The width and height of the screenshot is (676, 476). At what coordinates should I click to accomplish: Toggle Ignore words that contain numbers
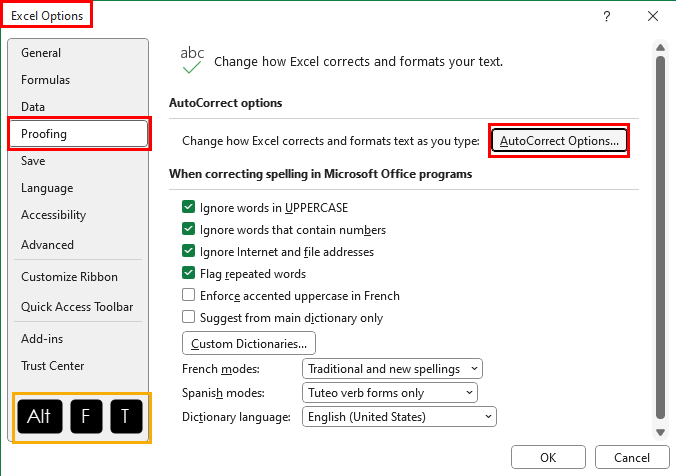[188, 229]
